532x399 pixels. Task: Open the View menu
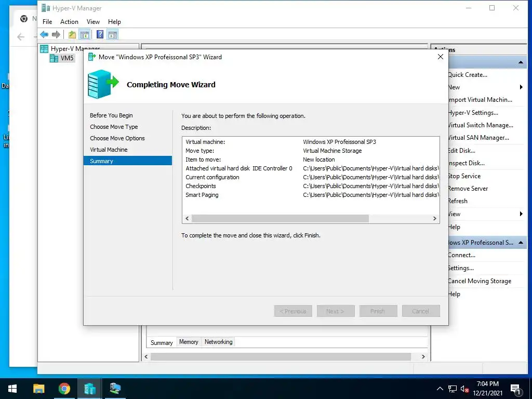(93, 22)
